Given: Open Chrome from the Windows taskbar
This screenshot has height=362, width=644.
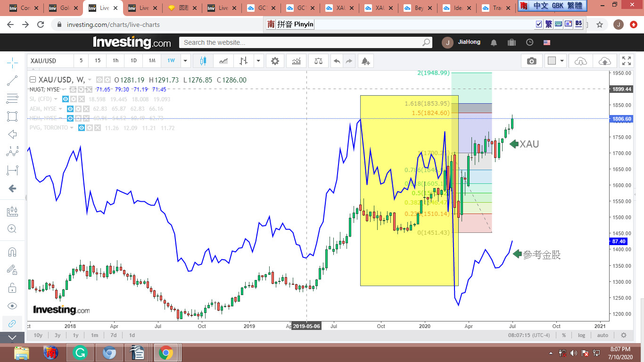Looking at the screenshot, I should pyautogui.click(x=165, y=352).
